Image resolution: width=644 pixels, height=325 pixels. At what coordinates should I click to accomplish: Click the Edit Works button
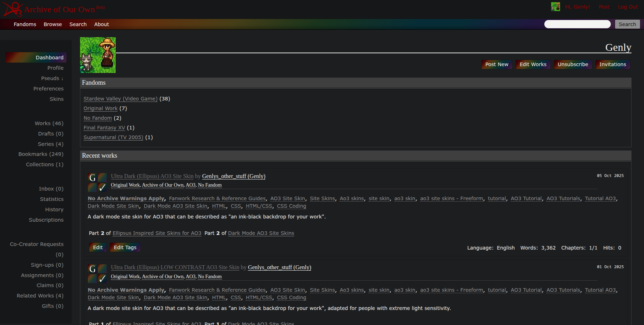tap(533, 64)
